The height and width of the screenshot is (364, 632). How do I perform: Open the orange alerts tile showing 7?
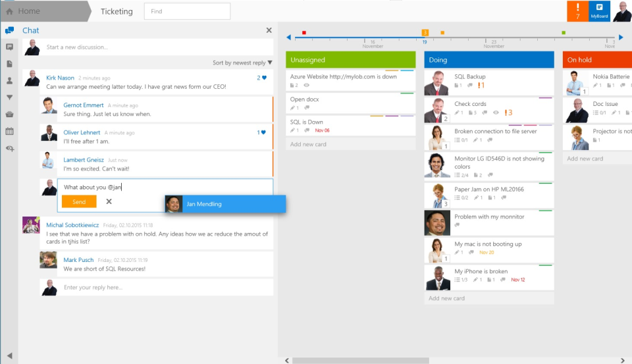tap(577, 11)
